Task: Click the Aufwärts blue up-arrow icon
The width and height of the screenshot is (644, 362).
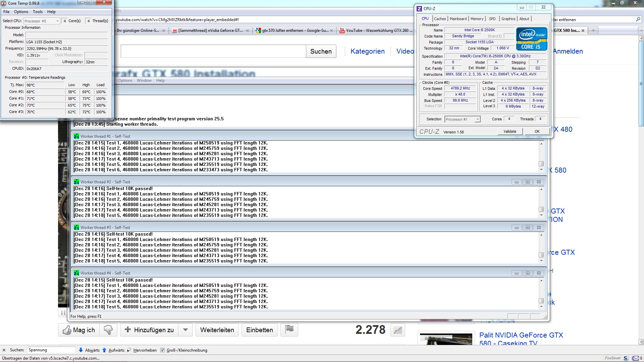Action: [104, 350]
